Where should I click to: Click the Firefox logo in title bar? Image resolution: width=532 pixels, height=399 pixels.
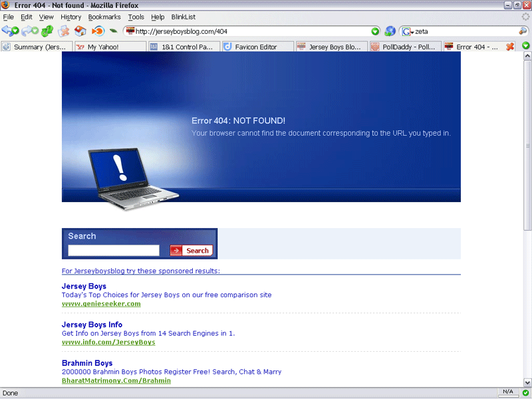coord(5,5)
